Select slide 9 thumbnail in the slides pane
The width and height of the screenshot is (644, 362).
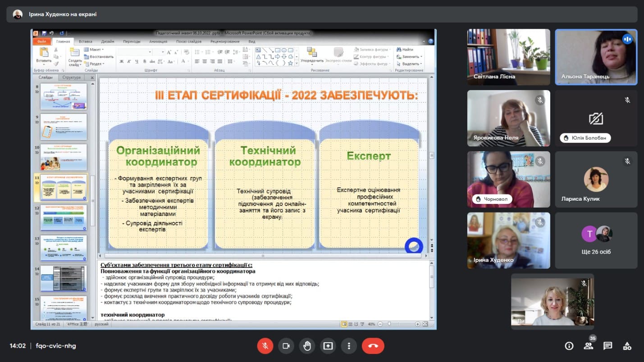(63, 127)
